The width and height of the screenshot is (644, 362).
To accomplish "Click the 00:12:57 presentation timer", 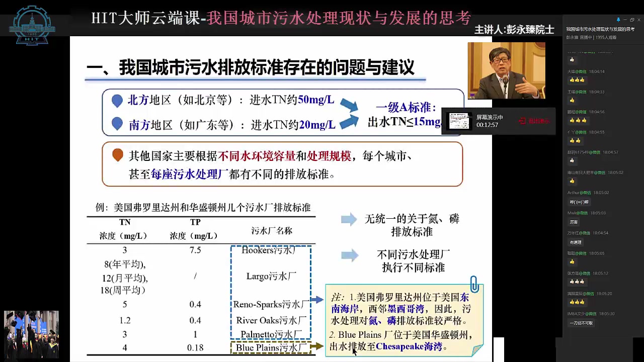I will click(487, 125).
